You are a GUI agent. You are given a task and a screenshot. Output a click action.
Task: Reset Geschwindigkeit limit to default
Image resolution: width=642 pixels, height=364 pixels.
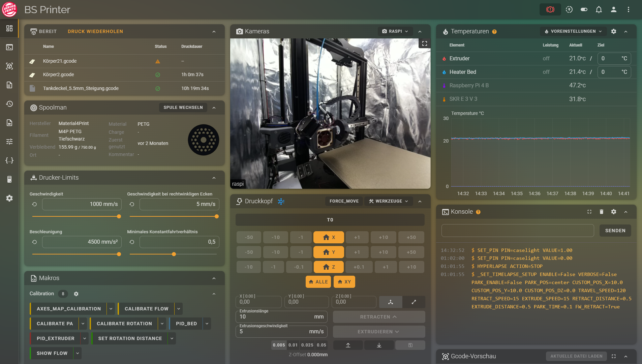[x=34, y=204]
